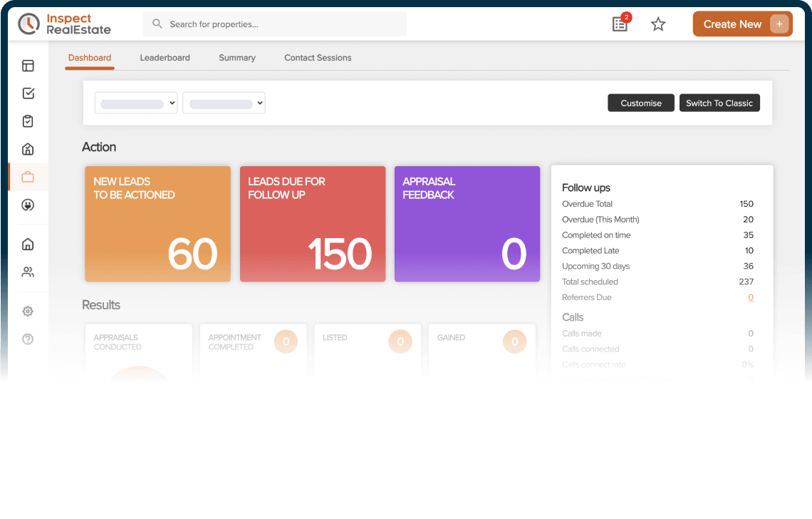Screen dimensions: 812x519
Task: Open the second filter dropdown
Action: click(x=224, y=103)
